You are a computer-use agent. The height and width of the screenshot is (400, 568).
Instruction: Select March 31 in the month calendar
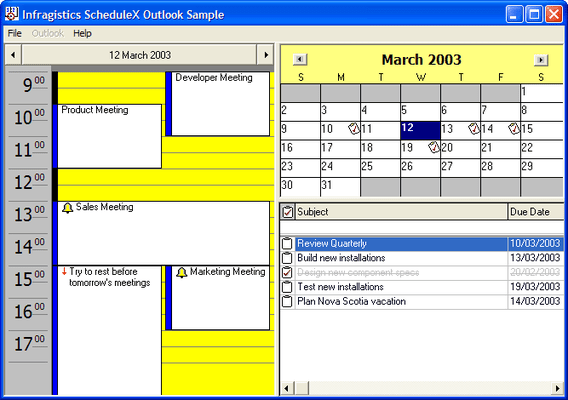340,187
